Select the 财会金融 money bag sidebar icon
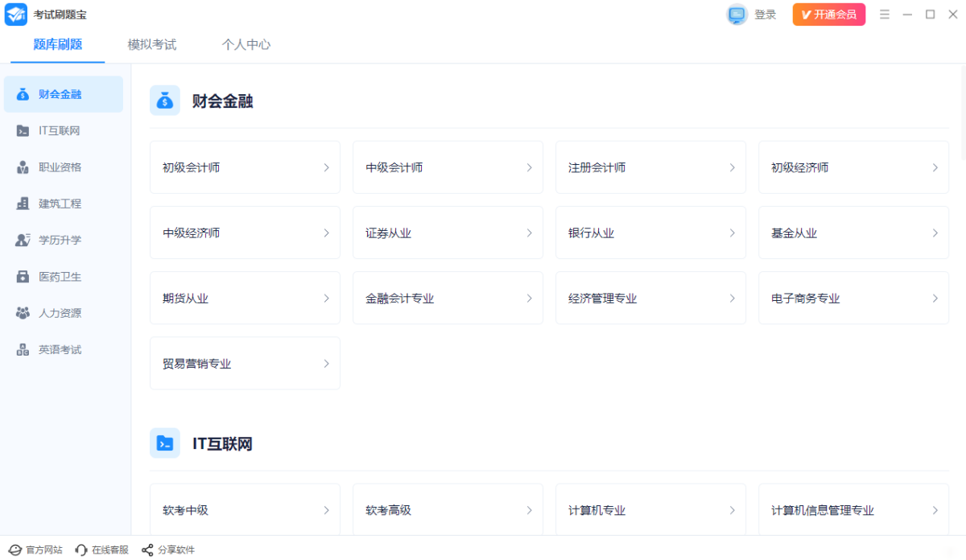966x560 pixels. click(23, 94)
